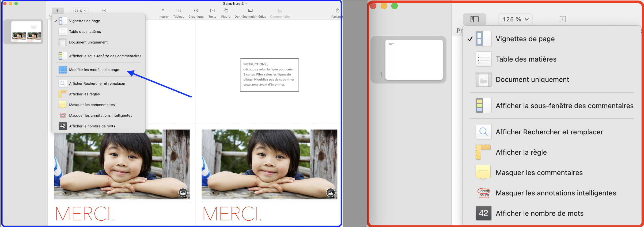Image resolution: width=644 pixels, height=227 pixels.
Task: Click the add page icon in the red-bordered window
Action: click(563, 19)
